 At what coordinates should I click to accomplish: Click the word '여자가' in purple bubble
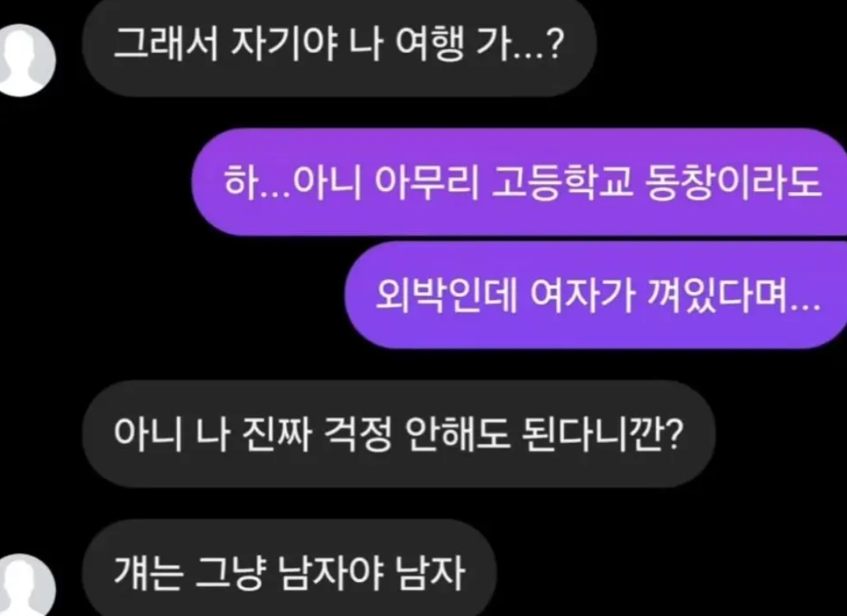(582, 295)
